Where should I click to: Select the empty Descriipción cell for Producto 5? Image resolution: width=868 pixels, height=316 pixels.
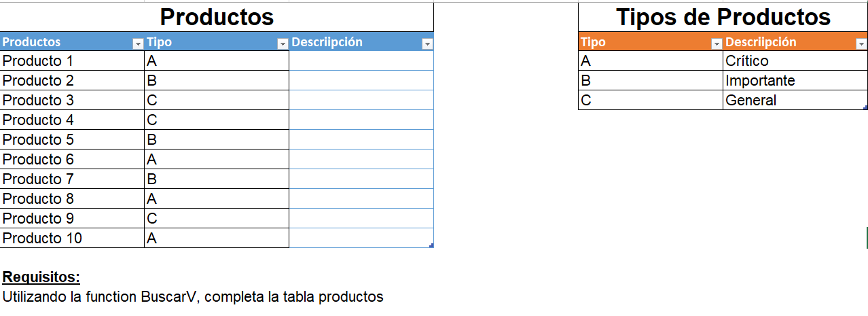tap(361, 139)
